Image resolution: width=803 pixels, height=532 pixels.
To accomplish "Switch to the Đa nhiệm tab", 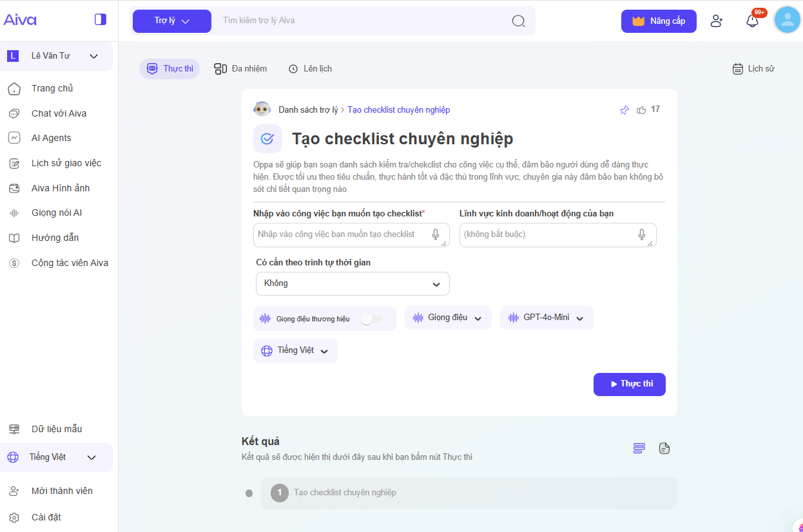I will click(240, 69).
